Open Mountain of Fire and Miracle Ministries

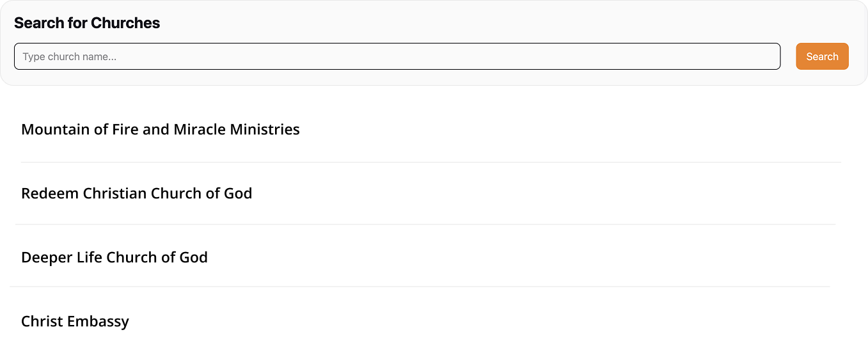point(161,129)
